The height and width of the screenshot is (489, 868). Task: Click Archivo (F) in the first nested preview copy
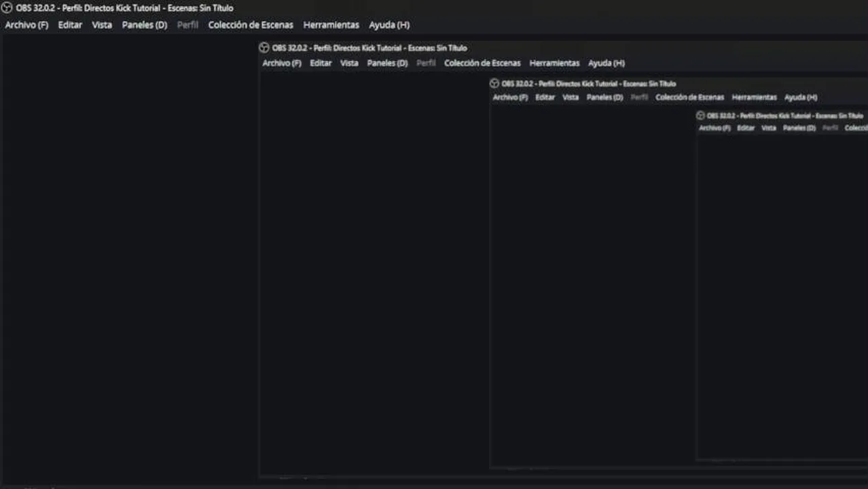tap(282, 63)
